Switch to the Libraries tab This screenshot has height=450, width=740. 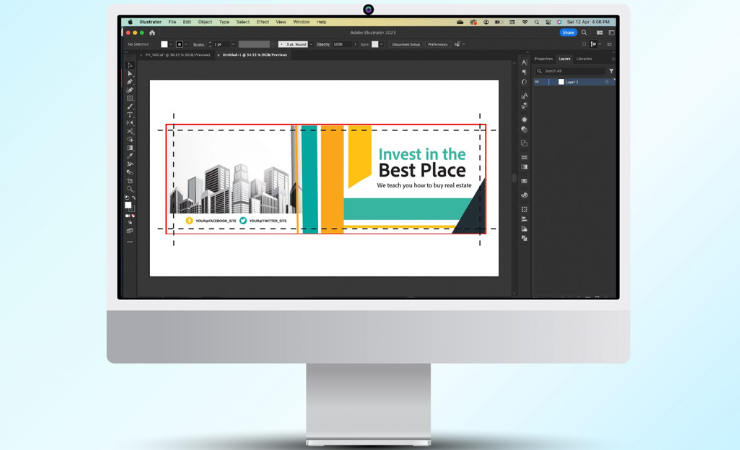[583, 59]
